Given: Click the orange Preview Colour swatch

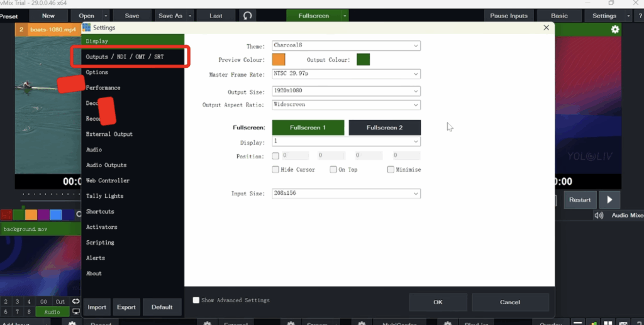Looking at the screenshot, I should pos(279,60).
